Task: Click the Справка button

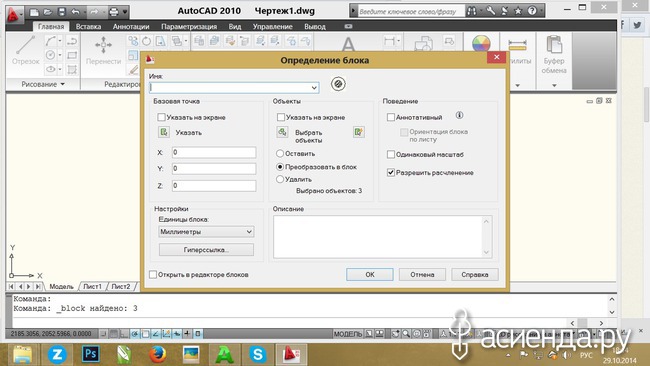Action: [x=475, y=274]
